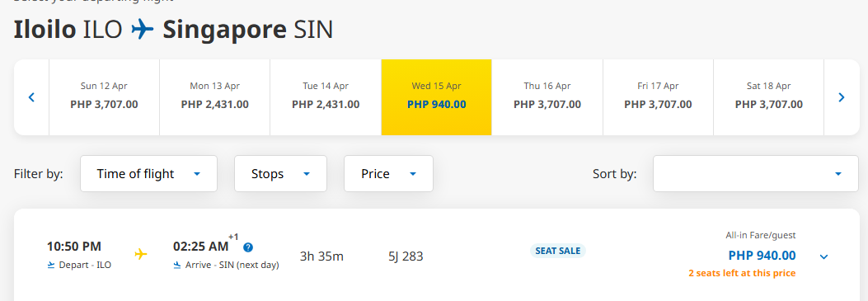Open the Price filter dropdown
This screenshot has height=301, width=868.
coord(388,174)
